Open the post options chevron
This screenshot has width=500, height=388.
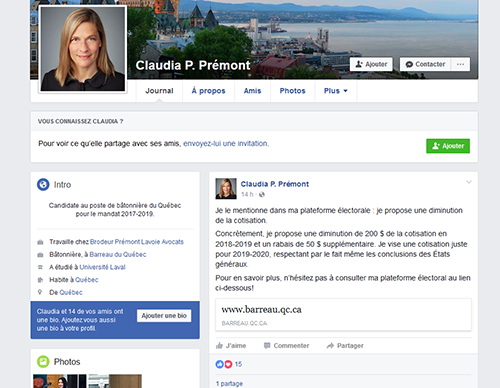pyautogui.click(x=469, y=182)
